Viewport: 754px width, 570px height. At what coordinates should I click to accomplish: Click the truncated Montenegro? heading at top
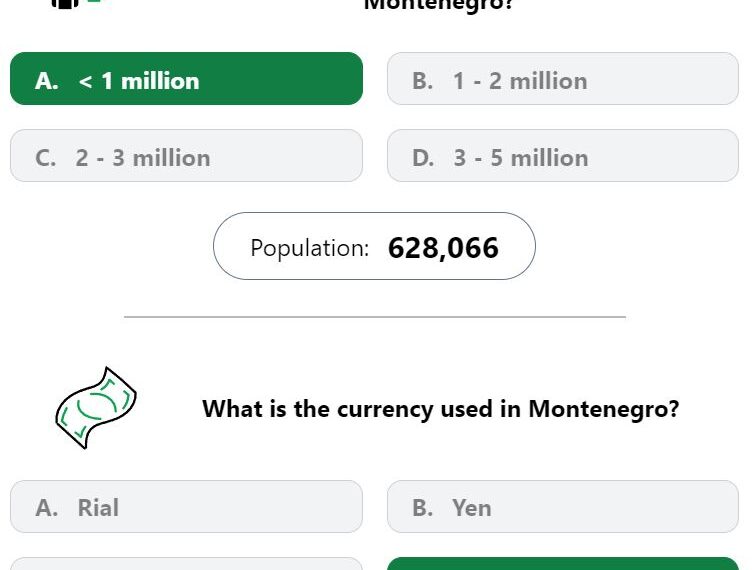click(439, 5)
